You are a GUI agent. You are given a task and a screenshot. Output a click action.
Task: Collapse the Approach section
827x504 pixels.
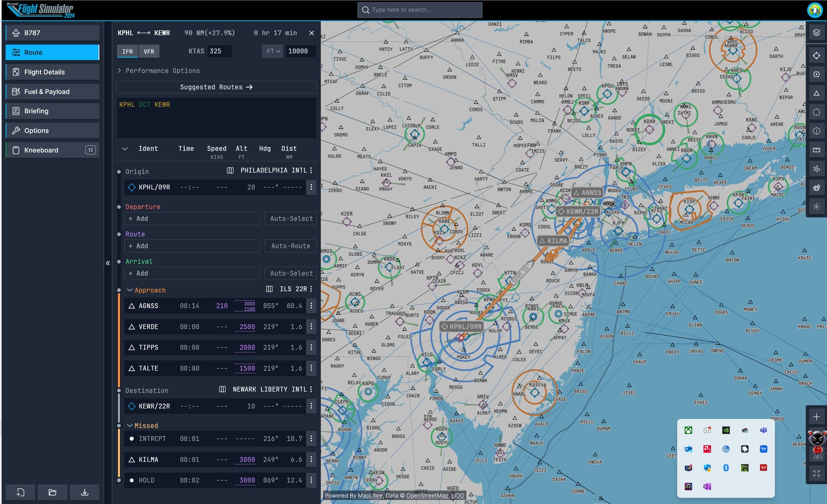(130, 290)
